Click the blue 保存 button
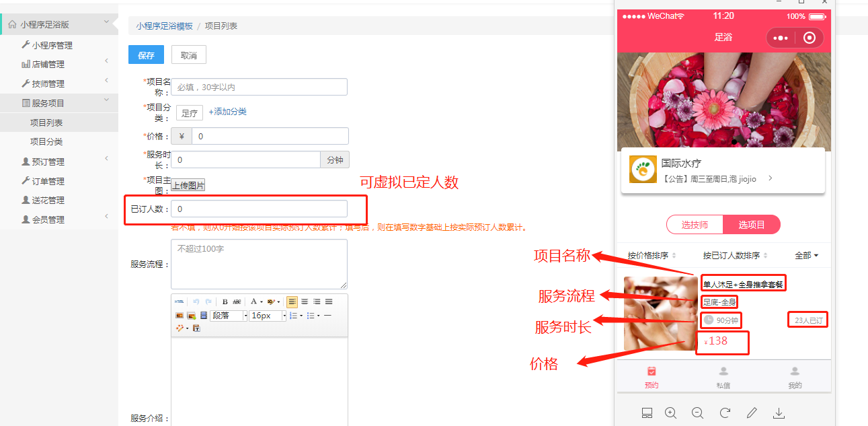This screenshot has height=426, width=868. coord(146,55)
